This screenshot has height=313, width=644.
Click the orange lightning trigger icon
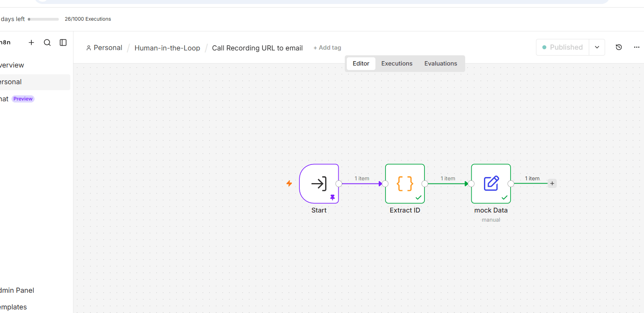click(x=289, y=183)
